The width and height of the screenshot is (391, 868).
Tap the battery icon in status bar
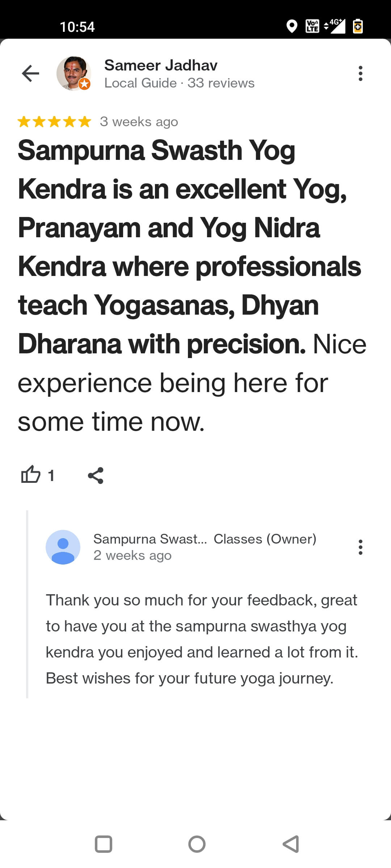click(x=358, y=26)
